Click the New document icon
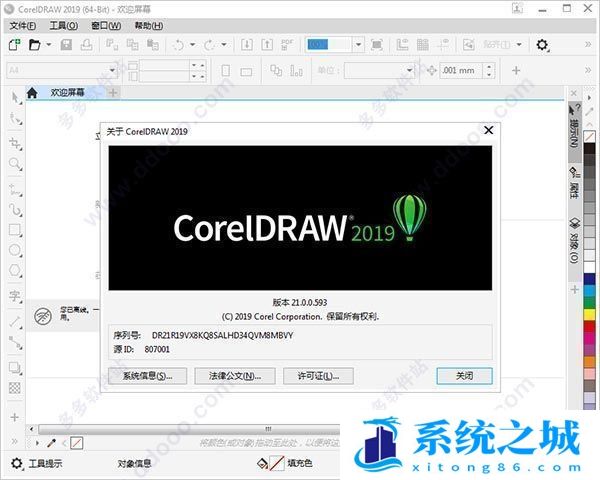The width and height of the screenshot is (600, 480). [15, 45]
